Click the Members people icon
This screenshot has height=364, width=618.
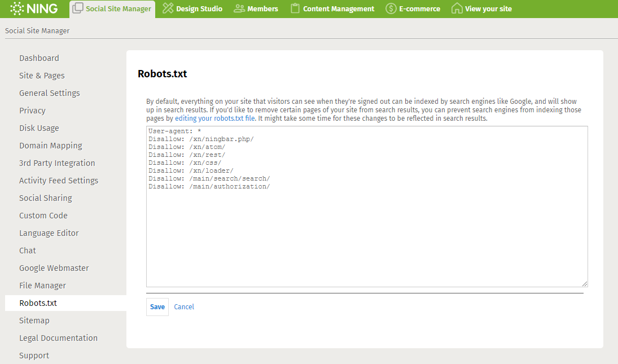[239, 8]
